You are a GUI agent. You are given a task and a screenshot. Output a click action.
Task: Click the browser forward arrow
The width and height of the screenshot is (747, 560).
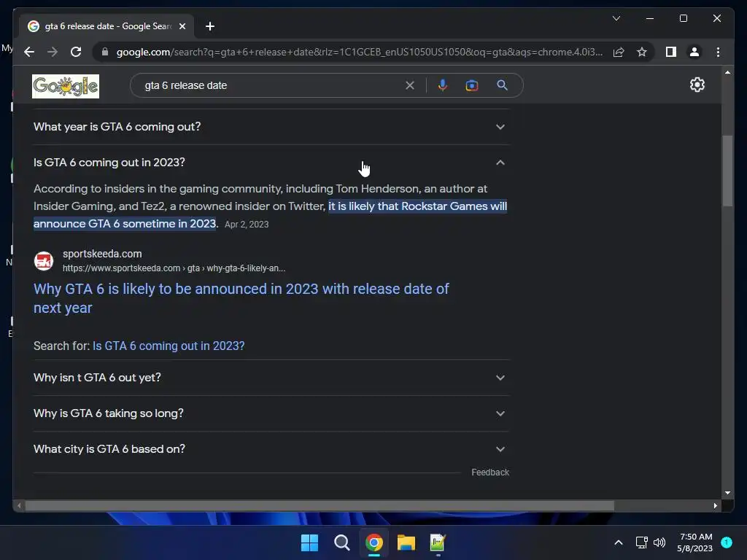(x=53, y=52)
